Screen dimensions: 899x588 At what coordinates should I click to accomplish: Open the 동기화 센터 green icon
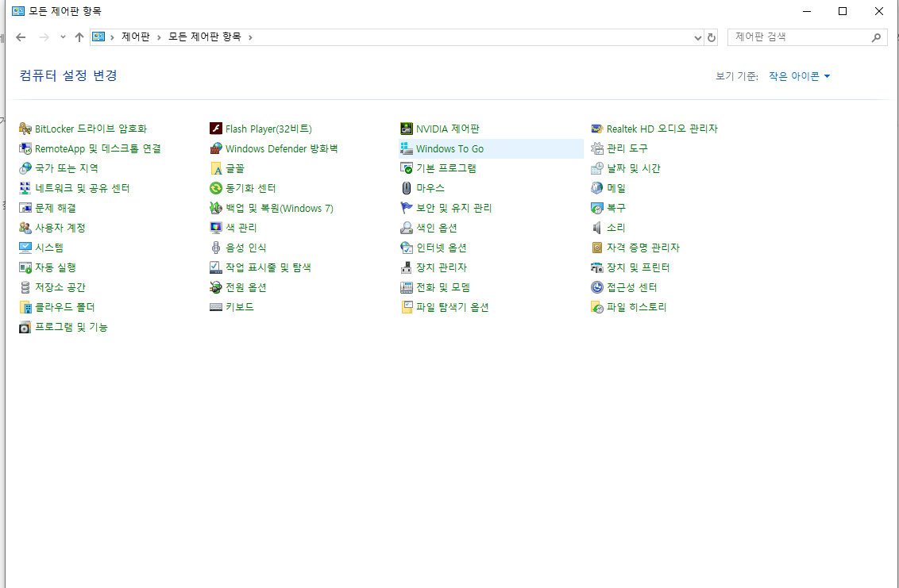[215, 188]
